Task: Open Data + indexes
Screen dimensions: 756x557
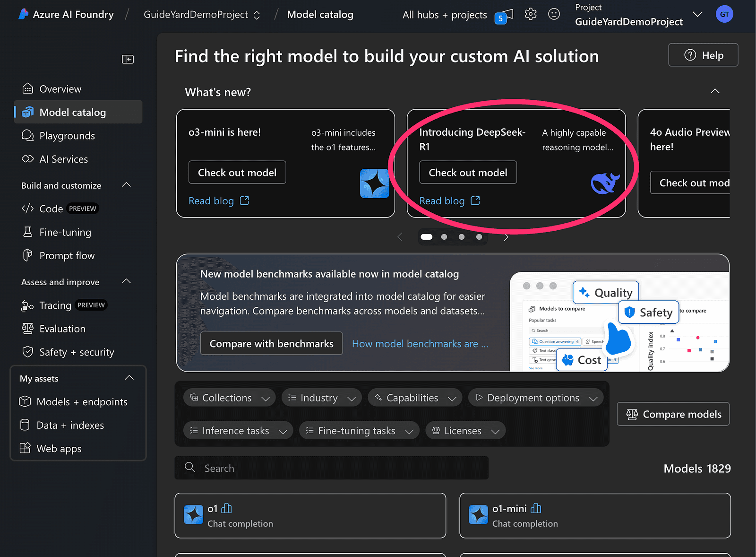Action: tap(78, 425)
